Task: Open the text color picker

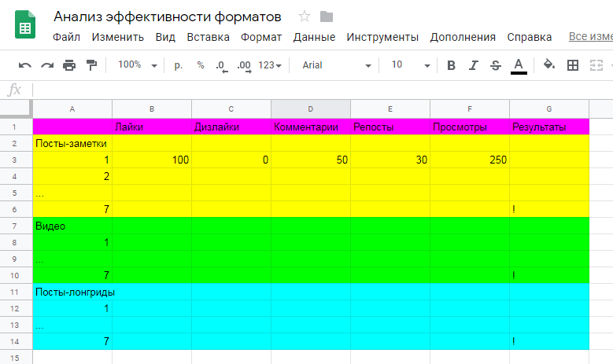Action: click(x=519, y=66)
